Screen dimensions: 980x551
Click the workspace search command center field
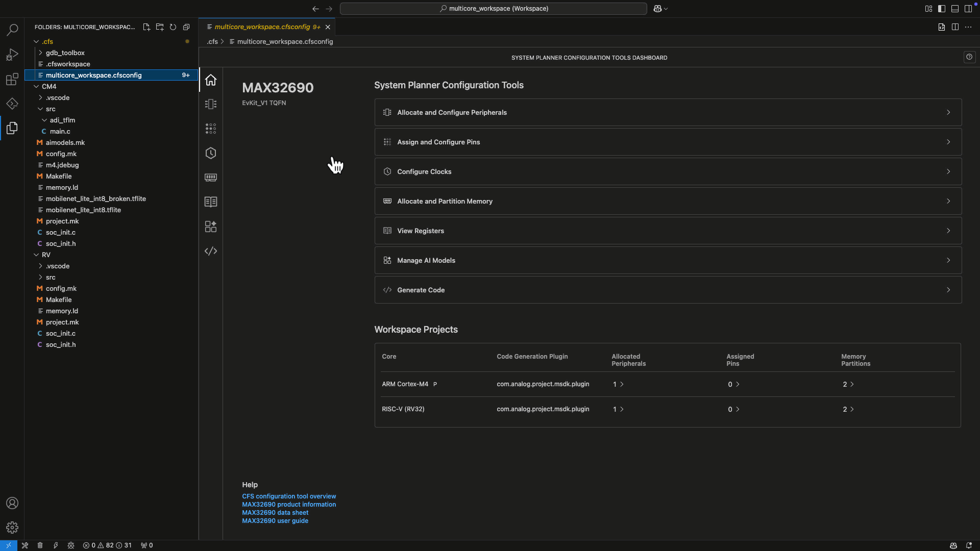pos(493,9)
